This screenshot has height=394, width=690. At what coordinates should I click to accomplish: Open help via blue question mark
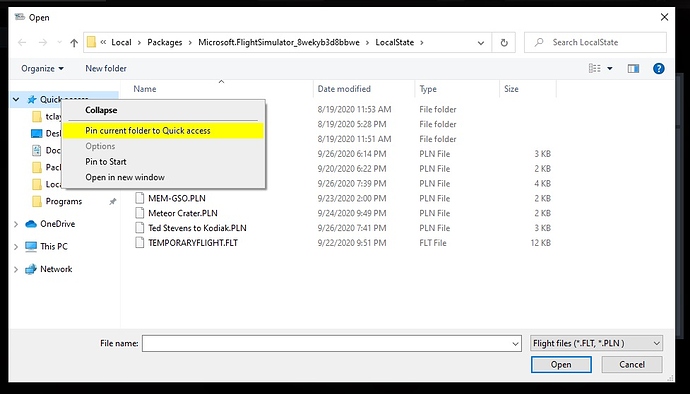(659, 68)
